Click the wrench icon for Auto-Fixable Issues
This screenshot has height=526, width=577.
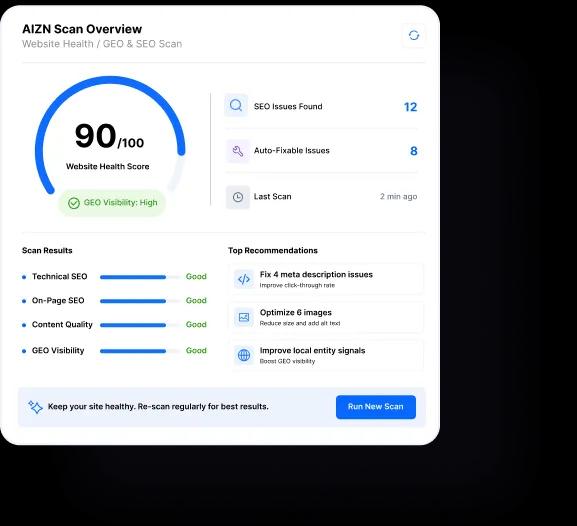(238, 151)
